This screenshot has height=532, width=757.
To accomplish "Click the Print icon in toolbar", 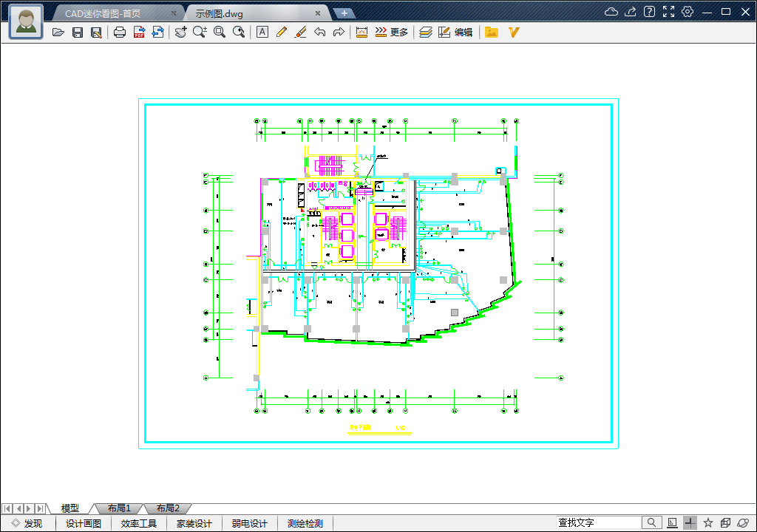I will pyautogui.click(x=119, y=33).
